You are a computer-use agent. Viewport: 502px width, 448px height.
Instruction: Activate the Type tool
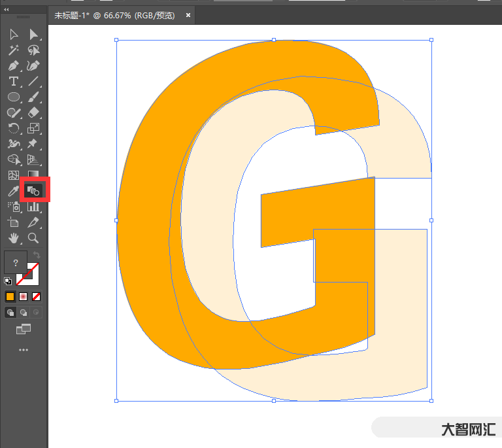[x=14, y=82]
